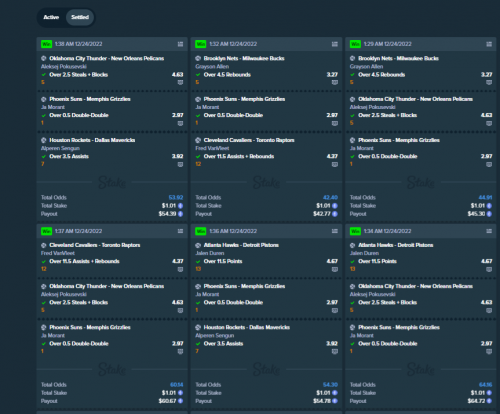The height and width of the screenshot is (414, 500).
Task: Open the menu icon on the 1:36 AM bet card
Action: [x=335, y=231]
